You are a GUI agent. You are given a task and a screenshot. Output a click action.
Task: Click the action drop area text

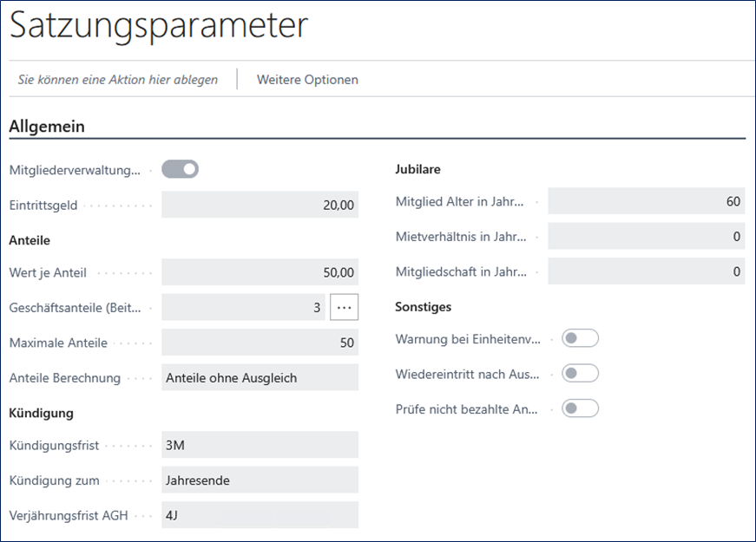click(x=118, y=80)
